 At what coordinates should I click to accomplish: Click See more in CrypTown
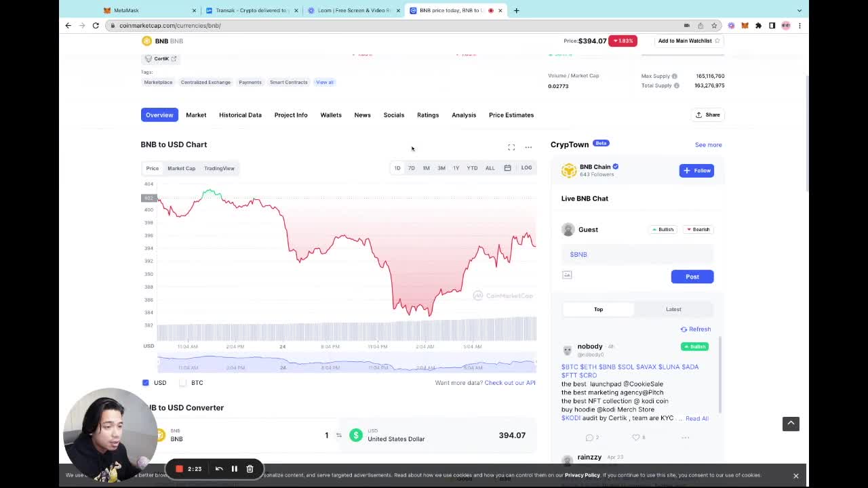(x=708, y=144)
